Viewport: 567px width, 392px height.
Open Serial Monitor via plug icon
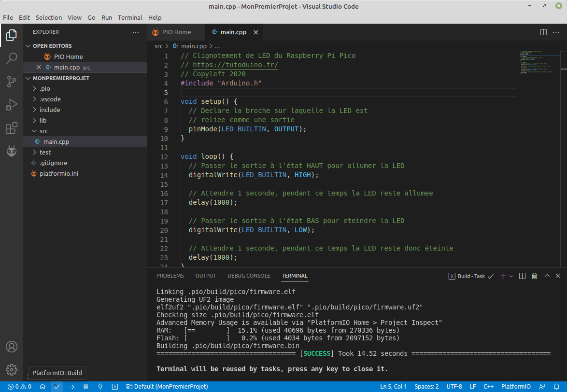[x=100, y=386]
